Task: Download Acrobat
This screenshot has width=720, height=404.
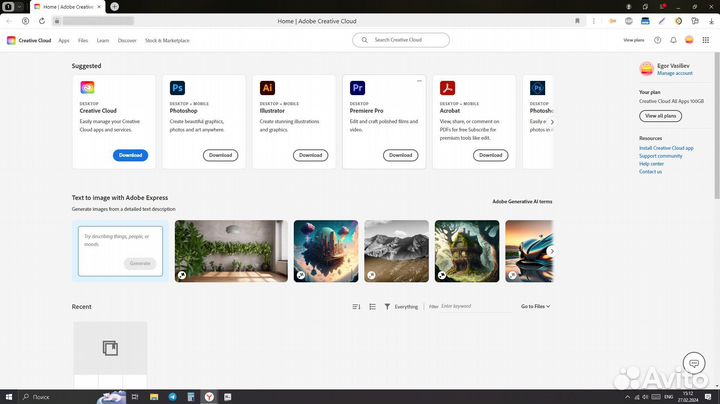Action: pos(490,155)
